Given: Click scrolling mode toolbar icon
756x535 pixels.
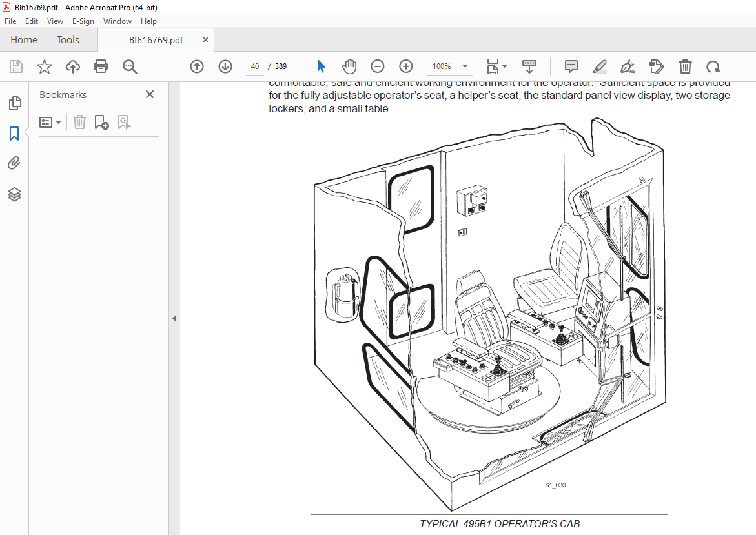Looking at the screenshot, I should pos(529,66).
